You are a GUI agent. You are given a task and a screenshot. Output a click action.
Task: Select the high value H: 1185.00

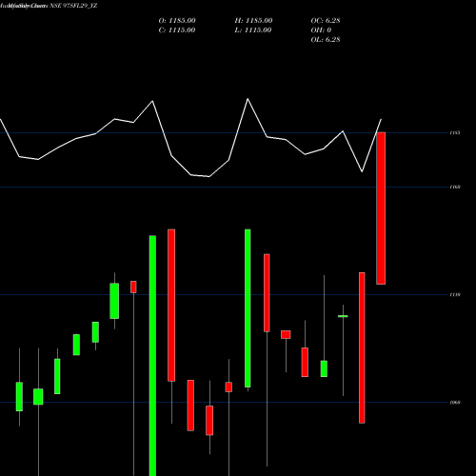[253, 21]
